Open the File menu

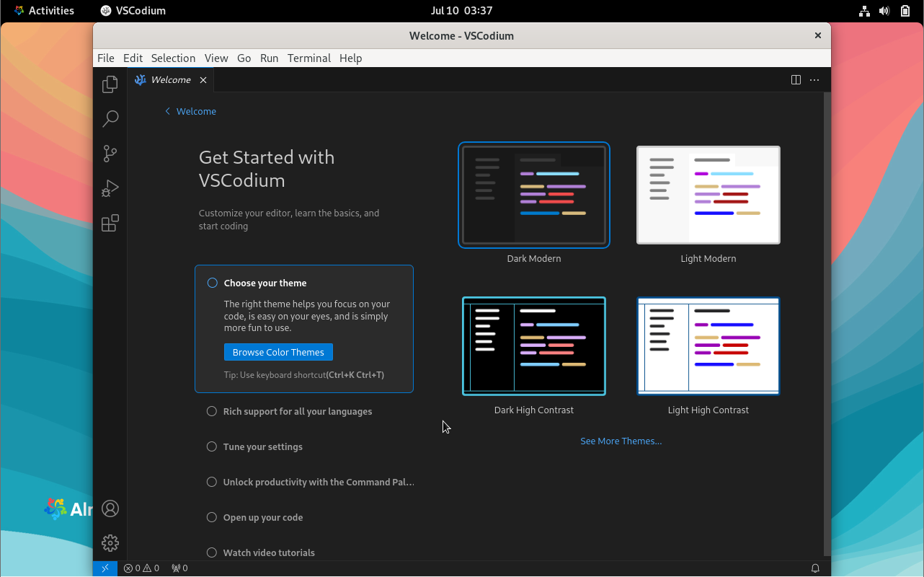tap(105, 58)
